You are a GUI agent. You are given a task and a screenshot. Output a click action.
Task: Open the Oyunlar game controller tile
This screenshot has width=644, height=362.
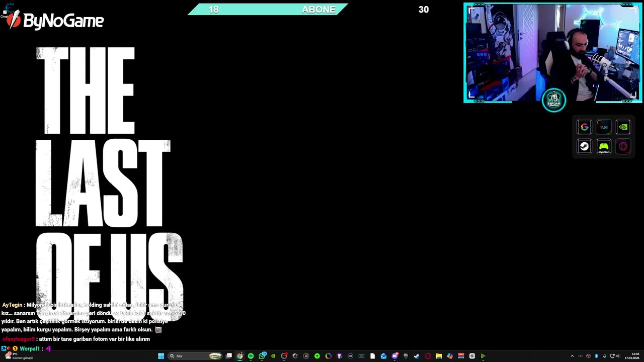click(x=603, y=146)
